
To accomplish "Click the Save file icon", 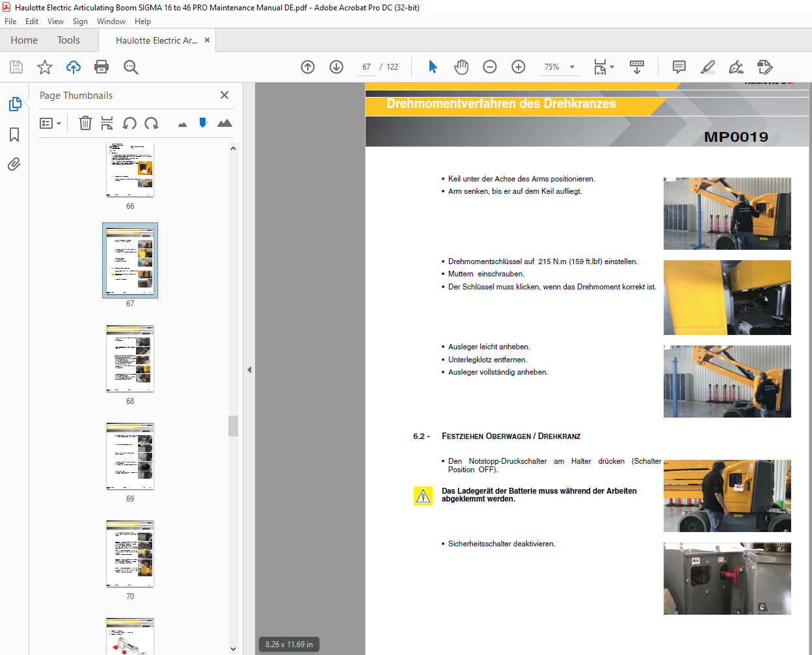I will 16,67.
